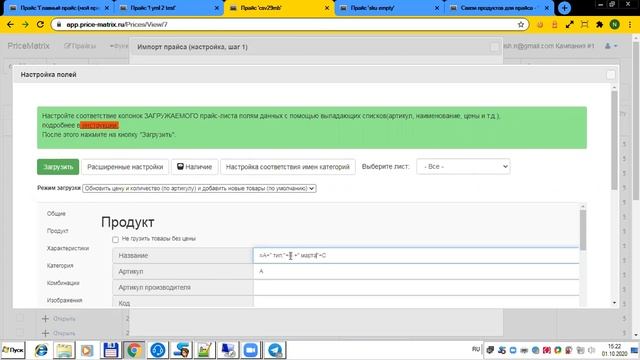Click the browser forward arrow
This screenshot has width=640, height=360.
(x=25, y=24)
